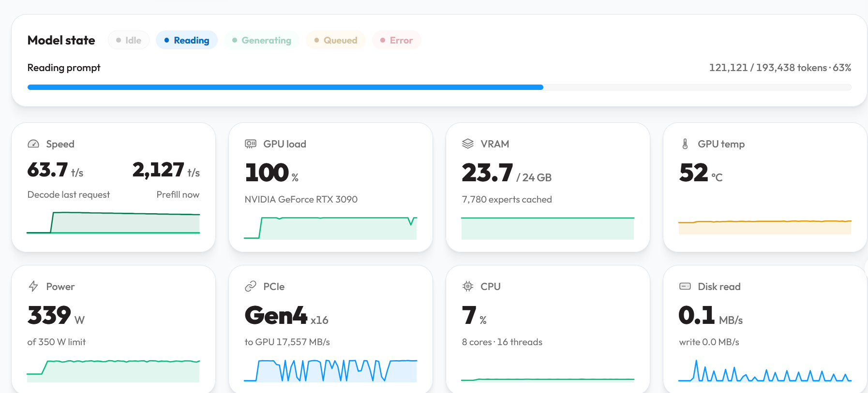Click the '63.7 t/s' decode speed value
The image size is (868, 393).
(56, 170)
